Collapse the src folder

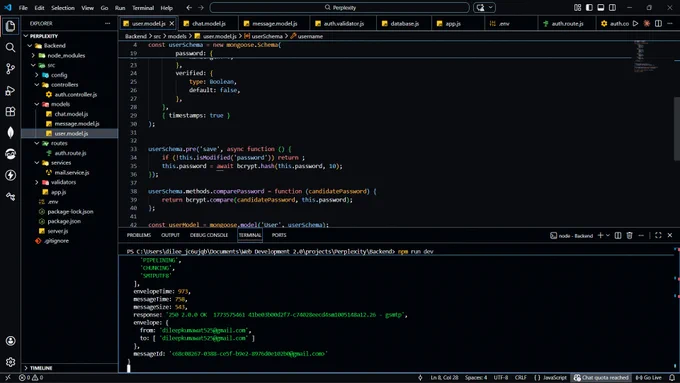[x=33, y=65]
